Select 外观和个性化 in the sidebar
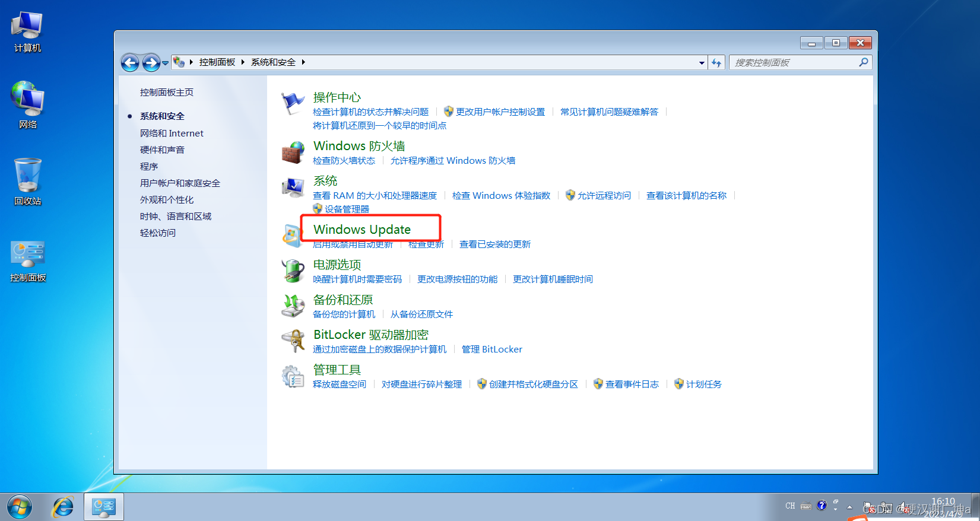The height and width of the screenshot is (521, 980). coord(167,199)
